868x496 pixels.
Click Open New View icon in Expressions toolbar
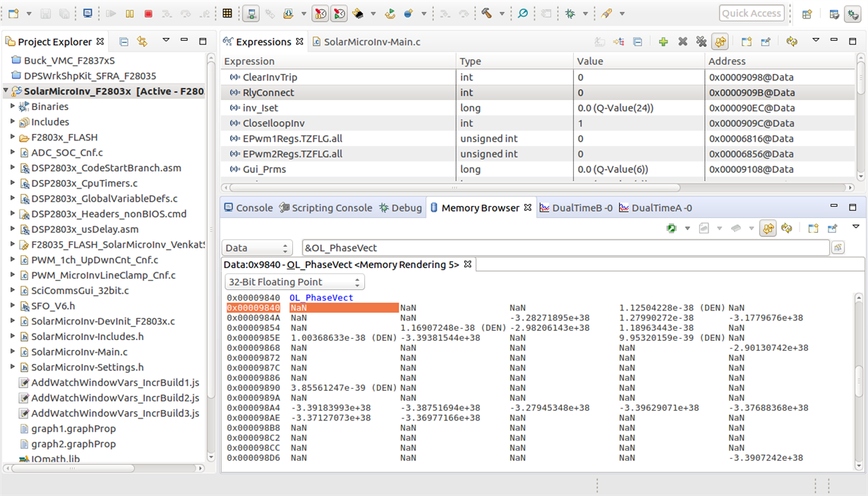[x=747, y=42]
